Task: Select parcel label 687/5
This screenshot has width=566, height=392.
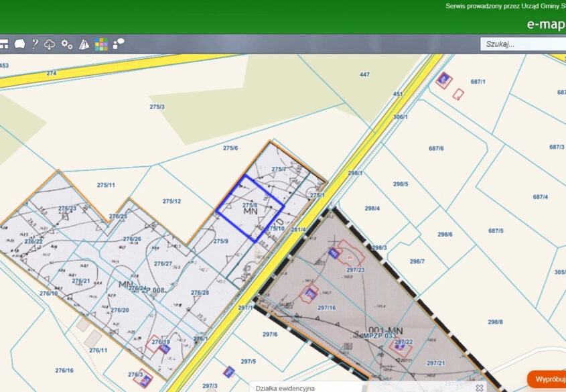Action: pyautogui.click(x=496, y=231)
